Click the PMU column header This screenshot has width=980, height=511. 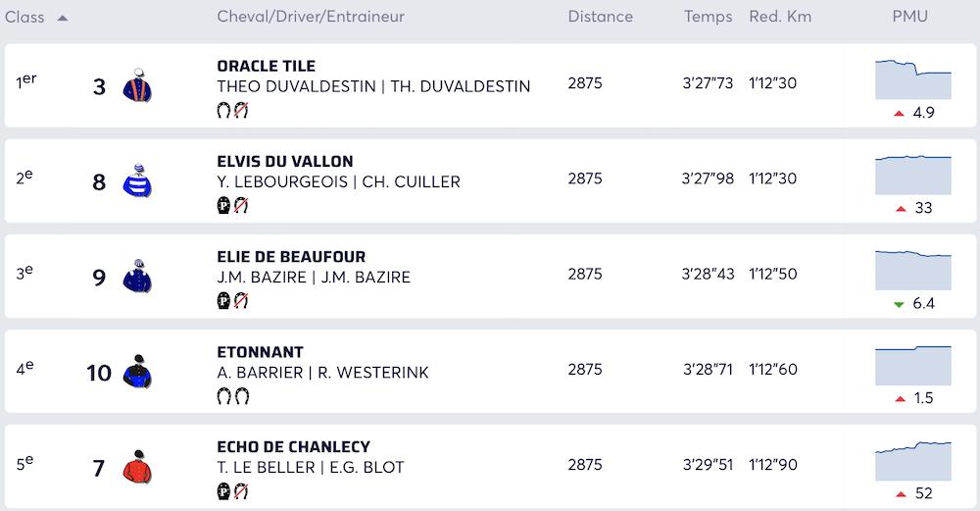click(909, 17)
